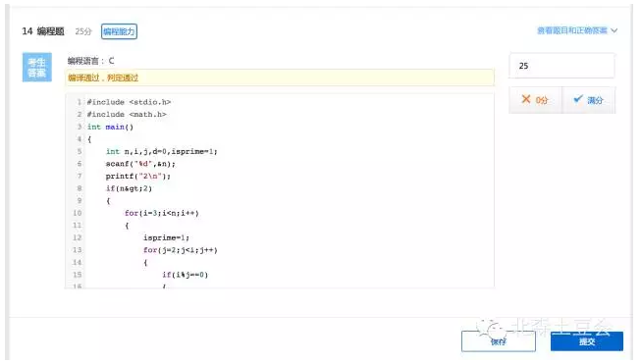
Task: Click the printf("2\n") code line
Action: click(138, 176)
